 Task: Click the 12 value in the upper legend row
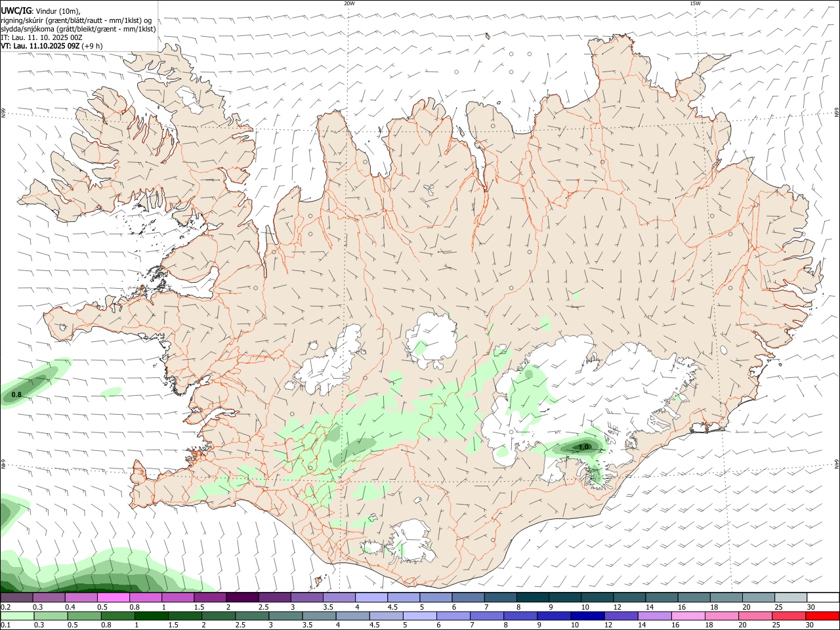coord(618,607)
